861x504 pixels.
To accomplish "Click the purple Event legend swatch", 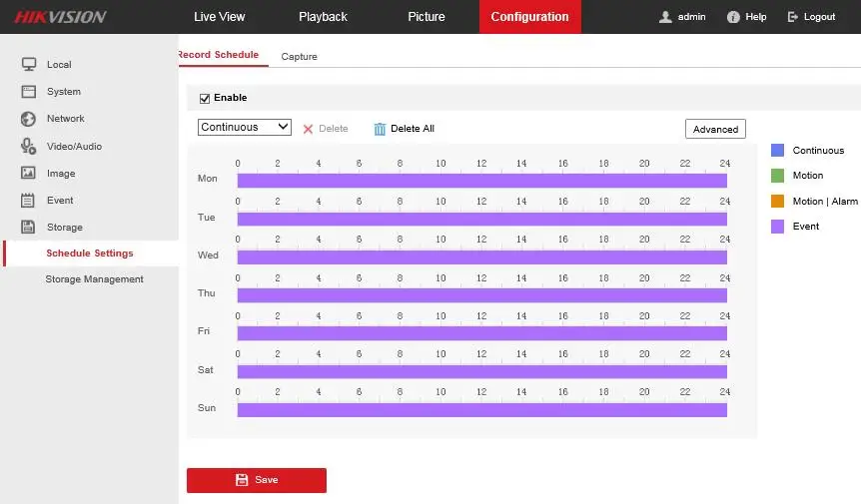I will click(777, 227).
